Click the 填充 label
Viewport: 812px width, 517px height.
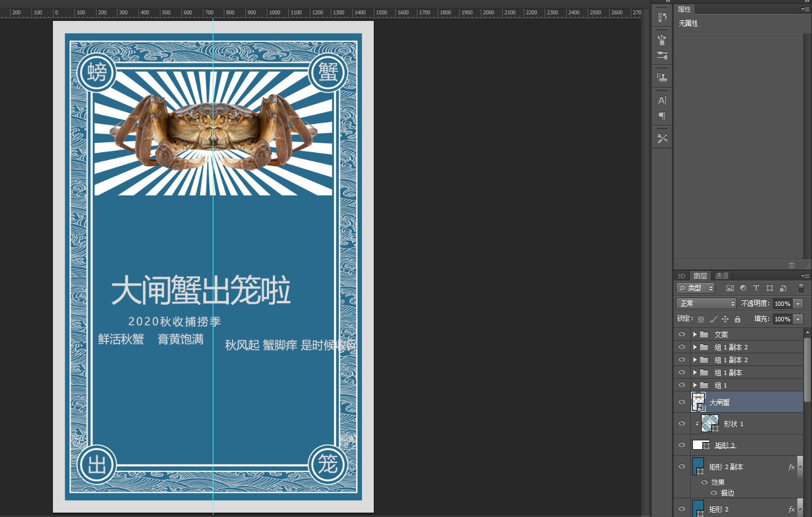point(762,319)
